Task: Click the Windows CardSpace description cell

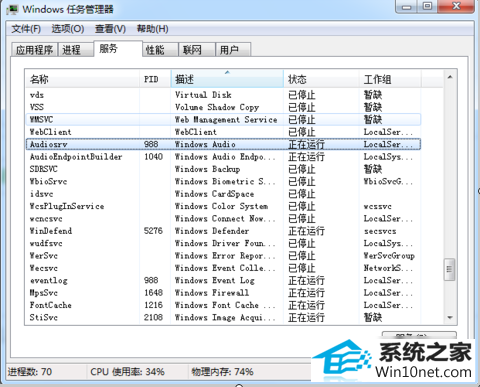Action: tap(214, 194)
